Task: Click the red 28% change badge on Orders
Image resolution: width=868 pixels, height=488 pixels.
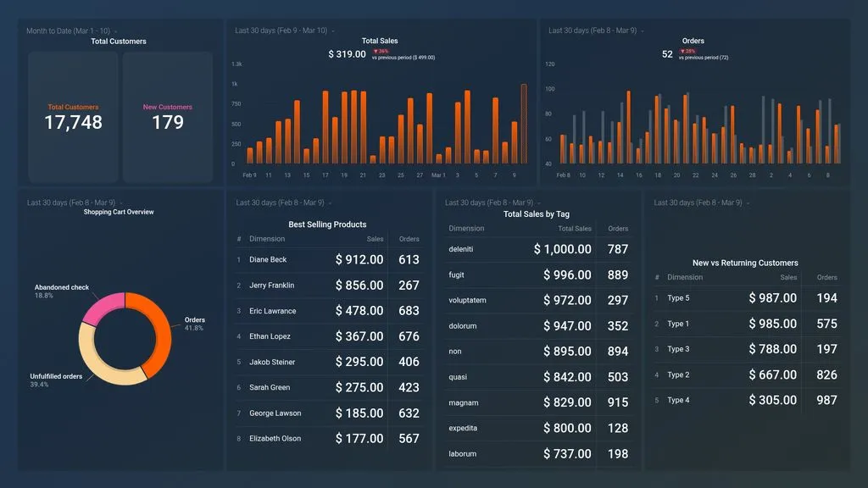Action: (x=687, y=51)
